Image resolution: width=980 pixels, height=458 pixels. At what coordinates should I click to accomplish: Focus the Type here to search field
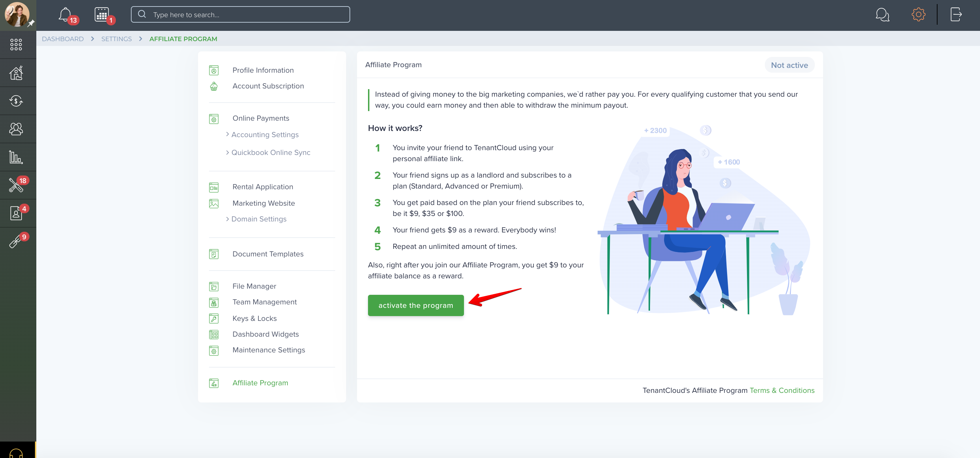[x=240, y=14]
